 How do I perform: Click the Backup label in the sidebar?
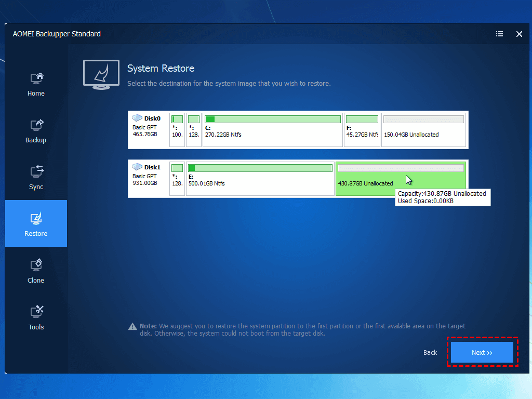pos(36,140)
